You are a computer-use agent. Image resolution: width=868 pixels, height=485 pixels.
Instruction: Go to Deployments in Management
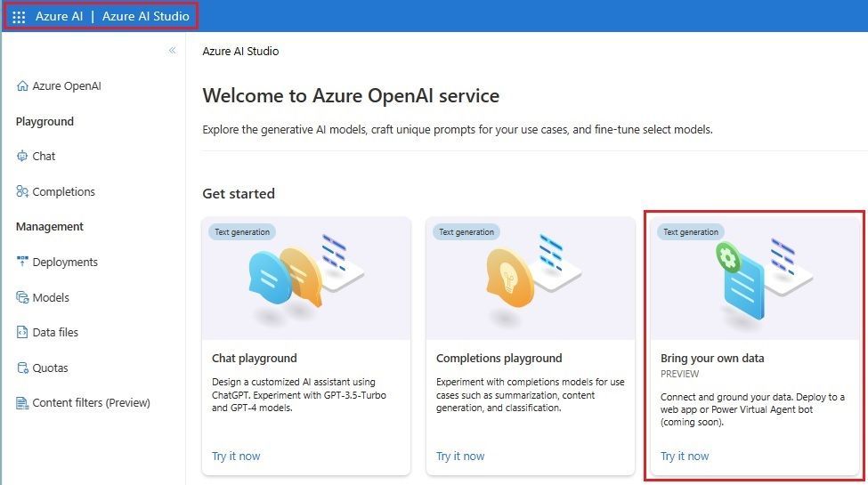65,263
